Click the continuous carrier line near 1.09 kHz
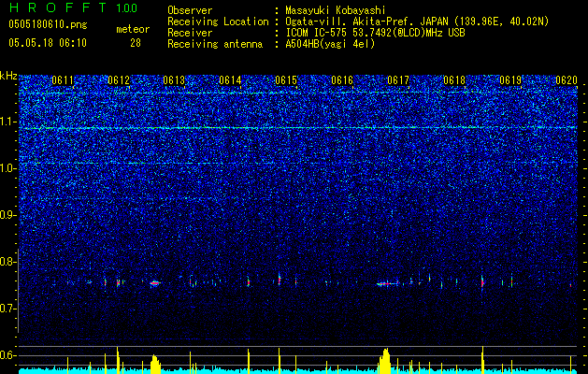Viewport: 588px width, 374px height. coord(298,128)
